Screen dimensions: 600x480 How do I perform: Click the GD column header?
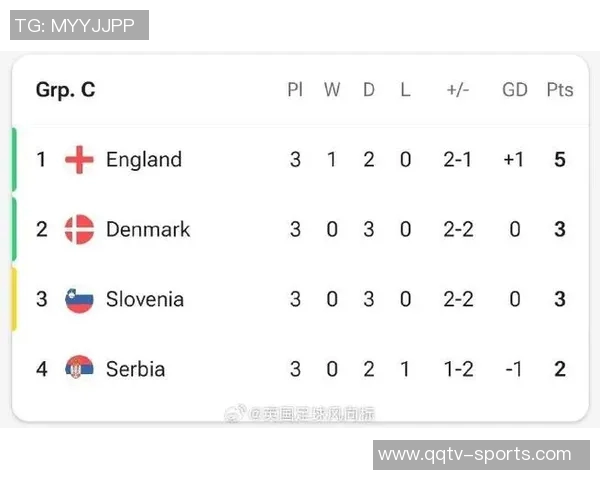pos(515,89)
